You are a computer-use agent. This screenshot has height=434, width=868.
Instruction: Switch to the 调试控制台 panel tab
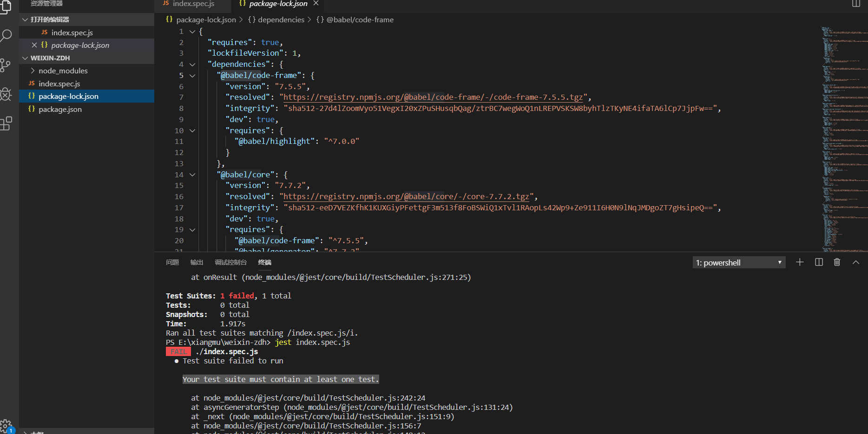[230, 262]
